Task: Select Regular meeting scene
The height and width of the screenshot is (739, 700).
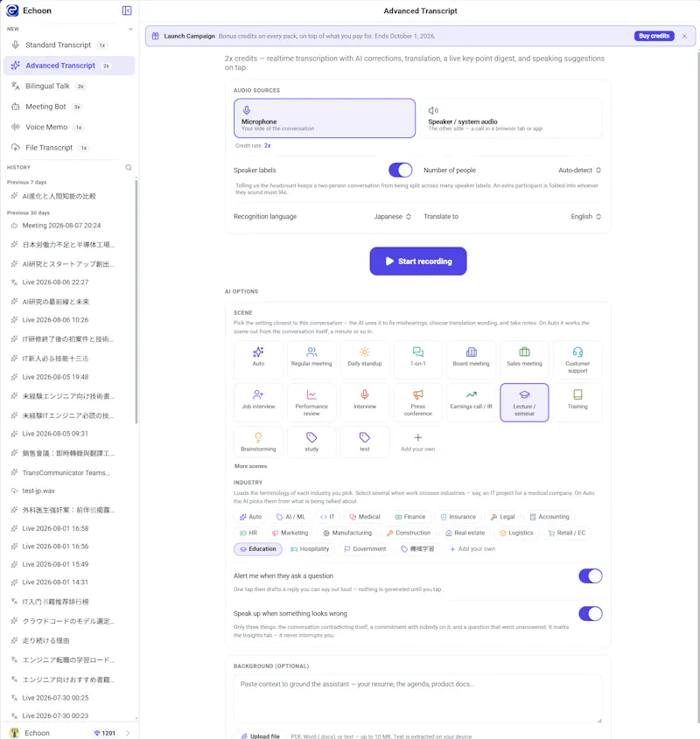Action: tap(311, 359)
